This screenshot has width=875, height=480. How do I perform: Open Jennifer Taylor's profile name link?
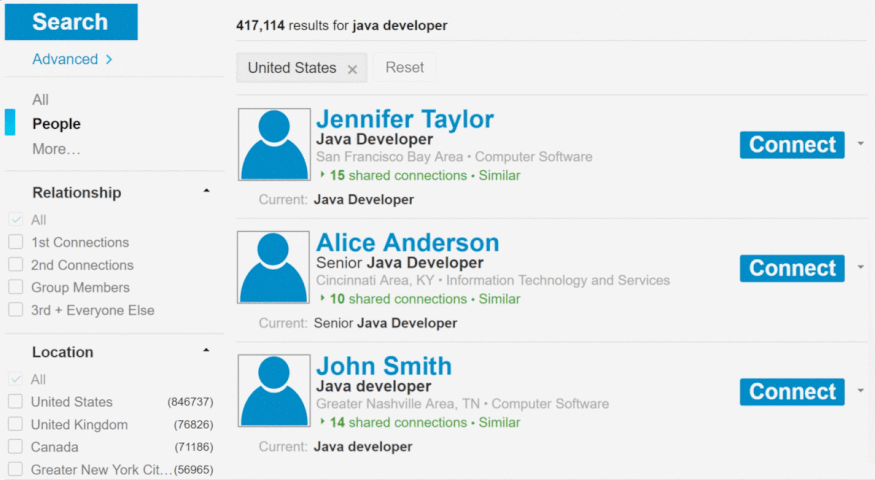pyautogui.click(x=405, y=119)
